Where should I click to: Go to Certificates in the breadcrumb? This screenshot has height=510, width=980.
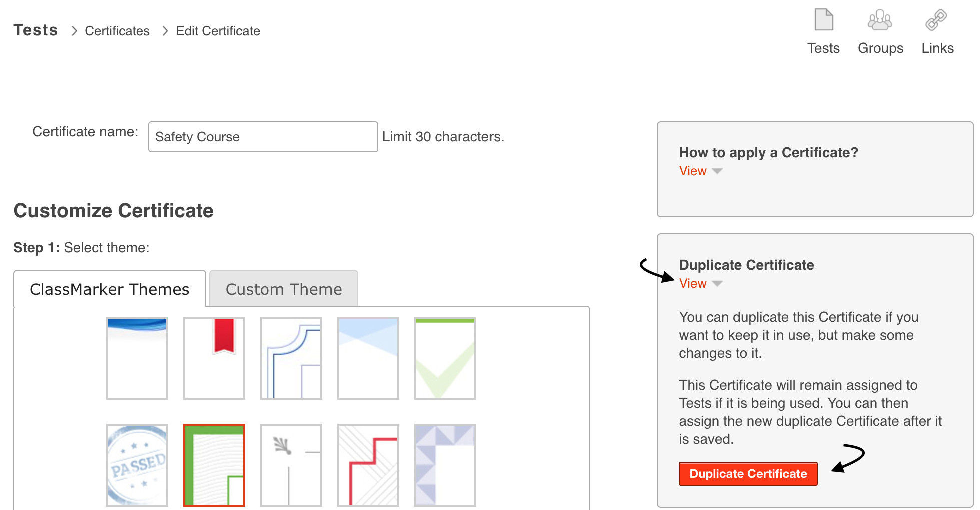117,31
